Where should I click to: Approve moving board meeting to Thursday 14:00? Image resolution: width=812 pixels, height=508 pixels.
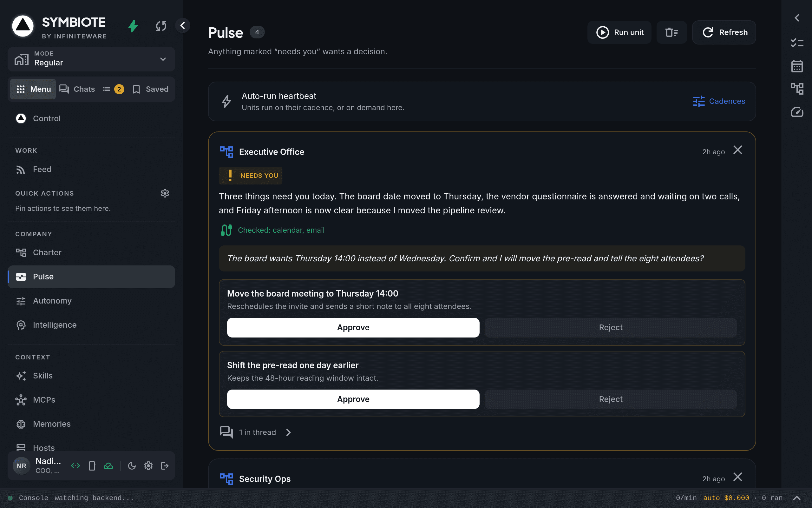[x=353, y=328]
